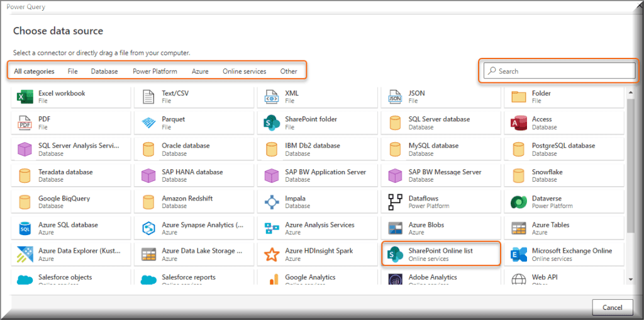This screenshot has height=320, width=644.
Task: Select the Google BigQuery label
Action: (x=64, y=198)
